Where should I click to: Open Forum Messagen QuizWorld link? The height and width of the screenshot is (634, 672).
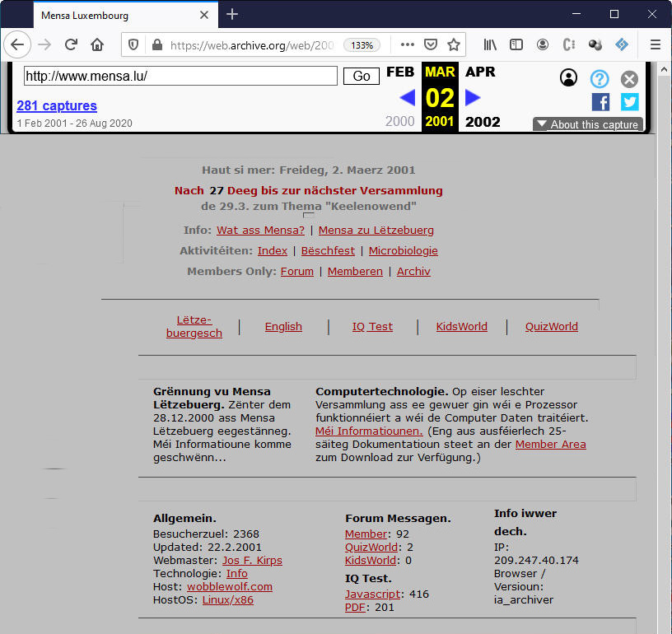(371, 548)
